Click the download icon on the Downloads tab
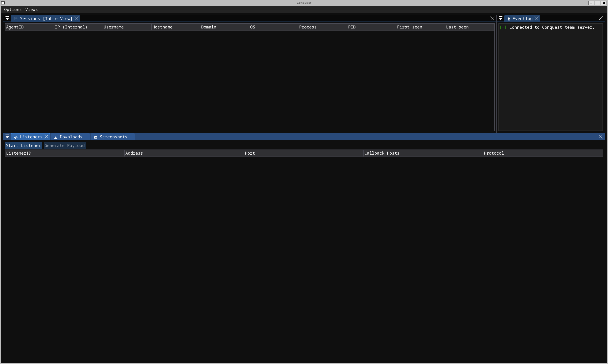The image size is (608, 364). point(56,137)
